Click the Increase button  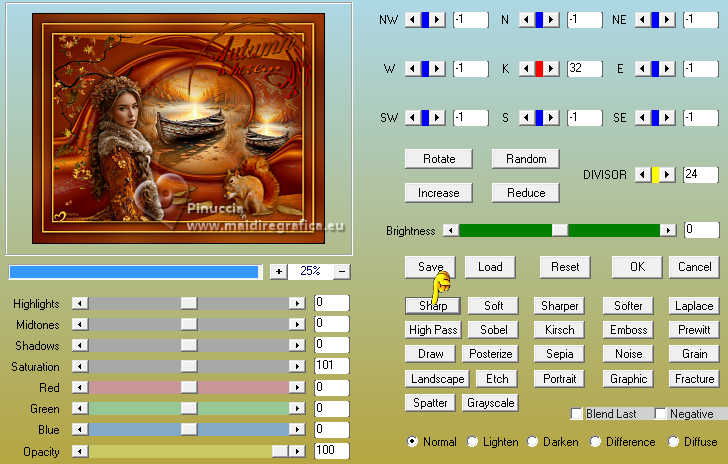click(x=439, y=193)
